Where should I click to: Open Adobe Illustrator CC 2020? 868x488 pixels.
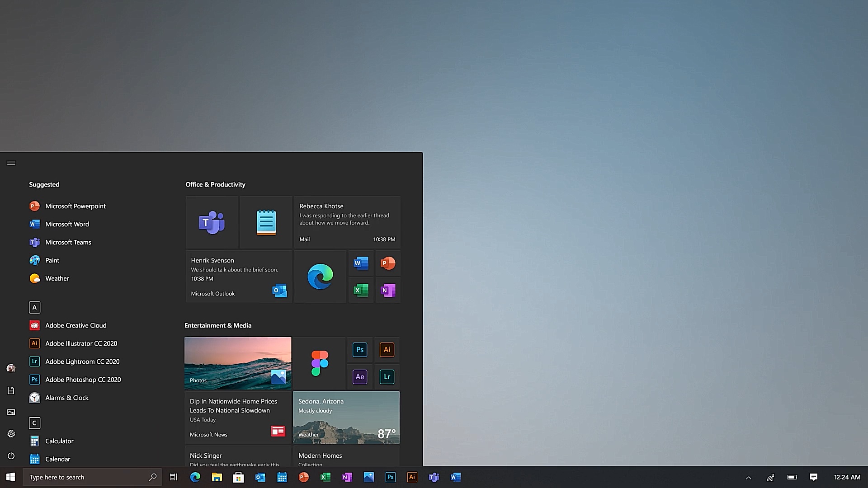tap(81, 343)
